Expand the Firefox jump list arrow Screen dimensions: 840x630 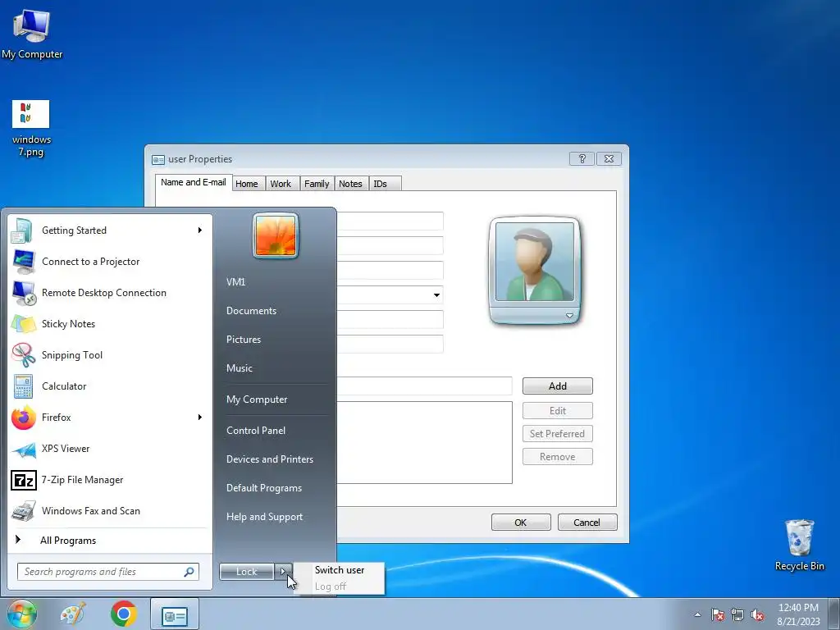tap(200, 418)
